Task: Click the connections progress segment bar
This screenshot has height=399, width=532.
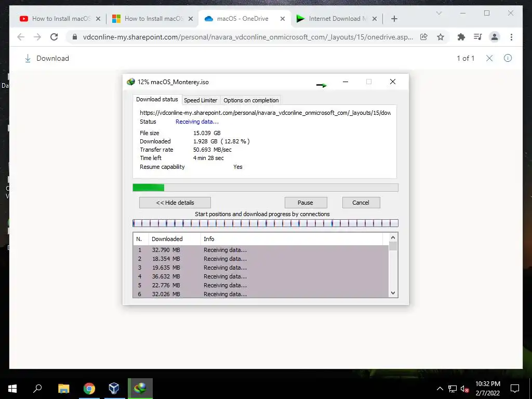Action: click(265, 223)
